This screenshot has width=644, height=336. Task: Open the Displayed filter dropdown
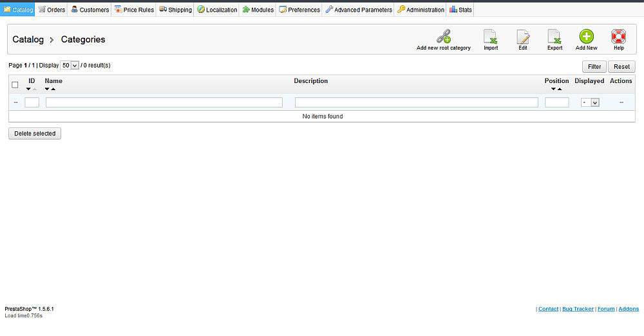point(590,102)
